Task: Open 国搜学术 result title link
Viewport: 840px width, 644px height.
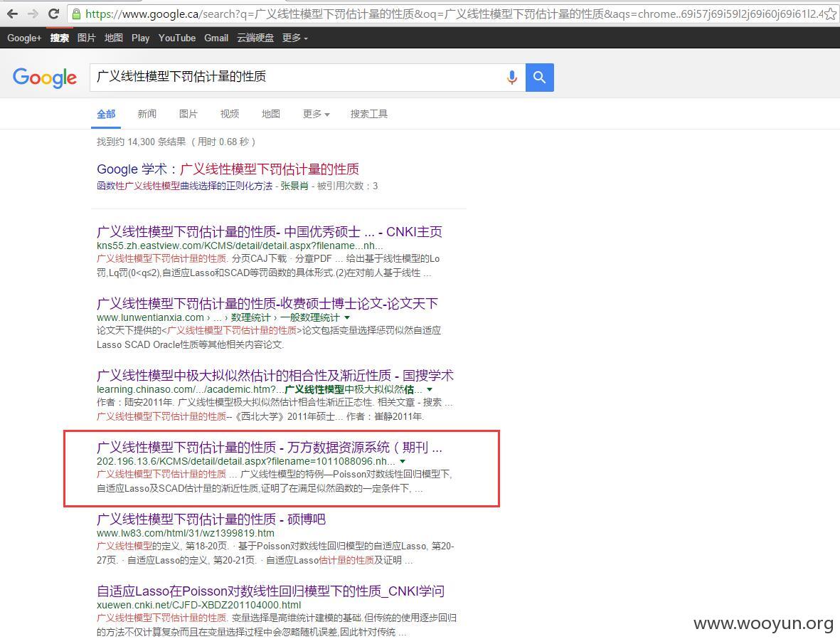Action: click(x=275, y=375)
